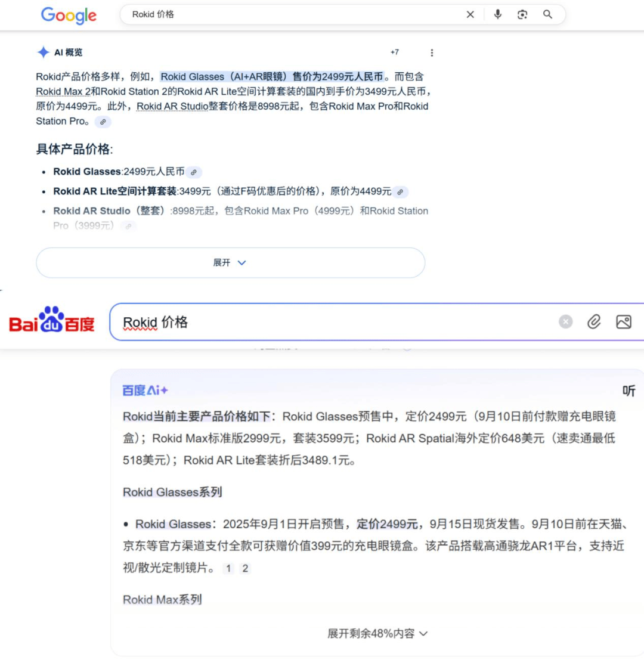
Task: Click the Google magnifier search icon
Action: click(x=547, y=15)
